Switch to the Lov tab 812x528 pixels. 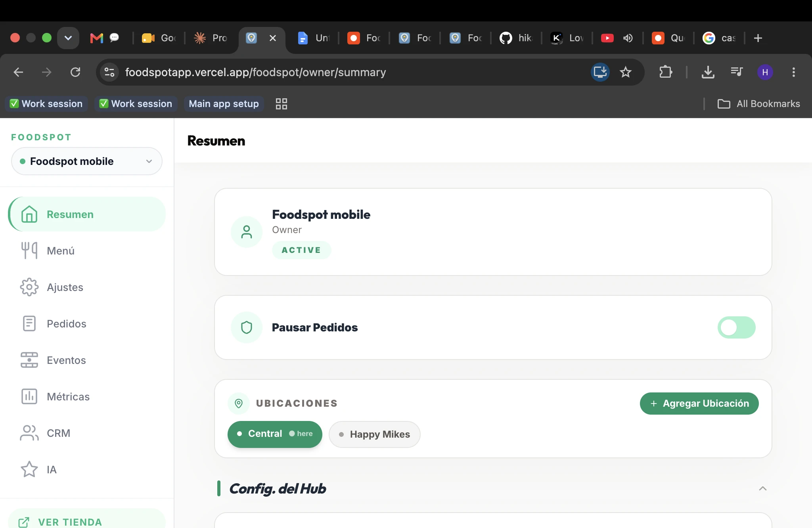(x=566, y=38)
